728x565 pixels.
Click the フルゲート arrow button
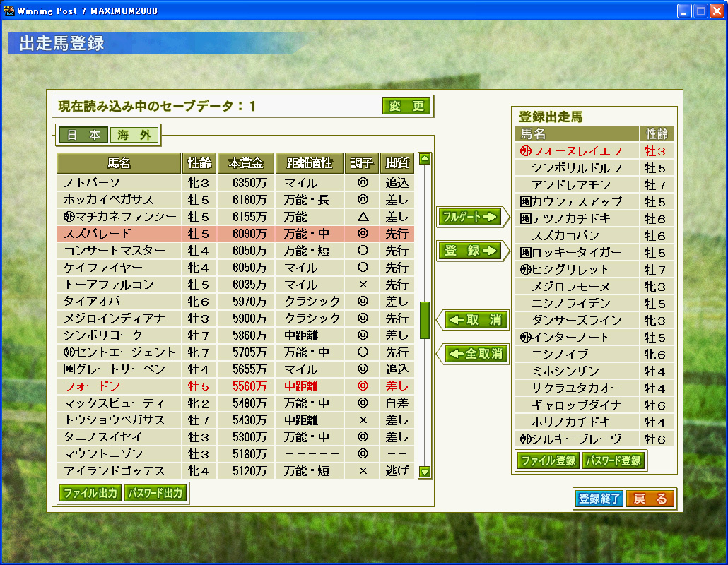point(471,217)
